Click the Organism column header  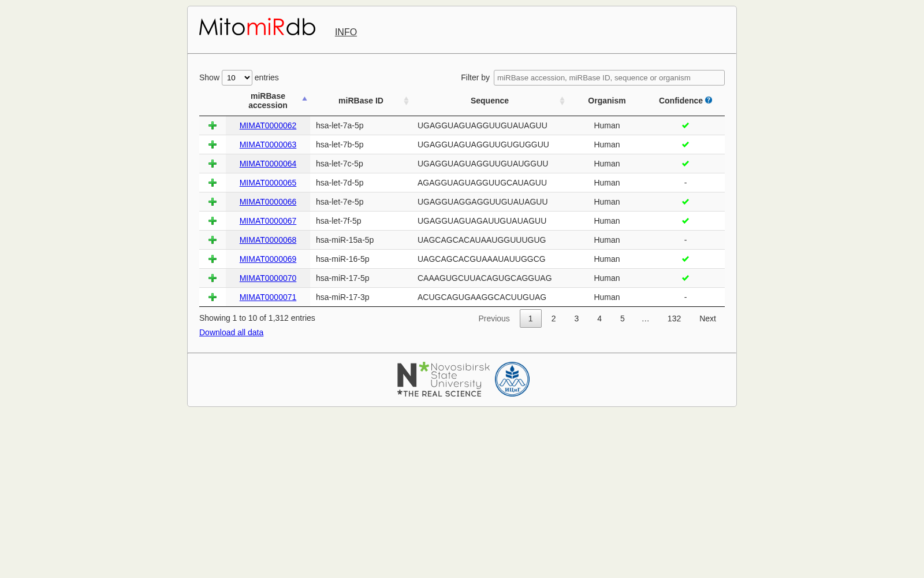607,101
